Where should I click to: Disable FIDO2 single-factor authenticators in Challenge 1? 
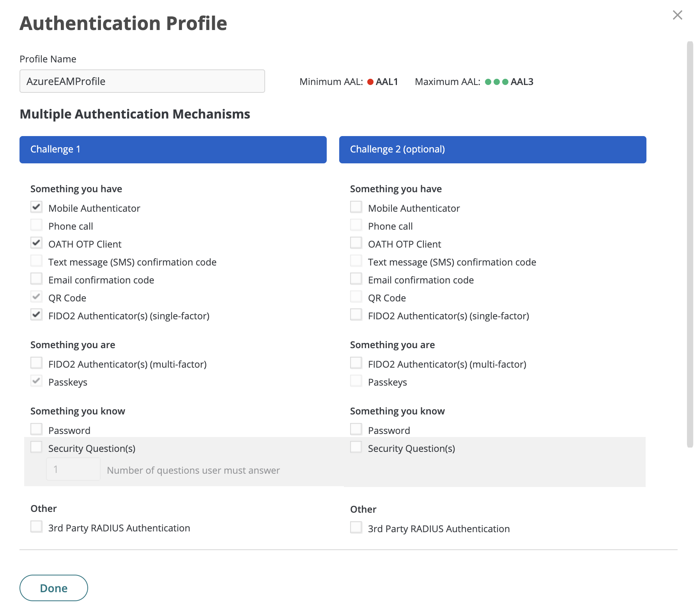click(36, 315)
